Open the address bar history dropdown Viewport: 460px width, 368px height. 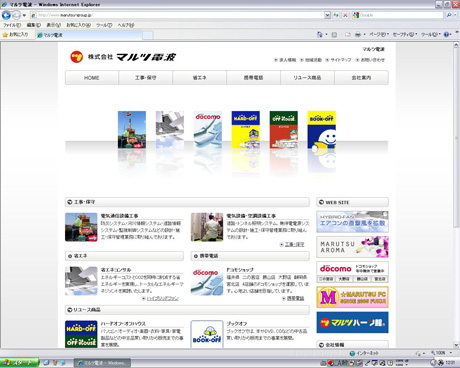point(327,15)
